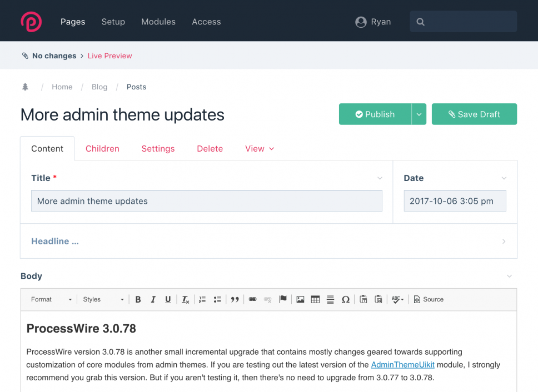
Task: Open the Access menu
Action: point(207,22)
